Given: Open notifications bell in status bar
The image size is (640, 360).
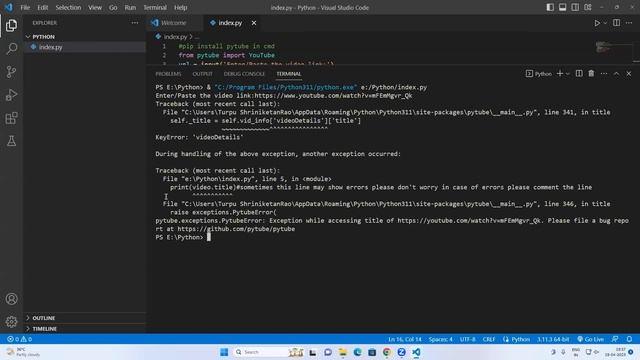Looking at the screenshot, I should point(629,339).
